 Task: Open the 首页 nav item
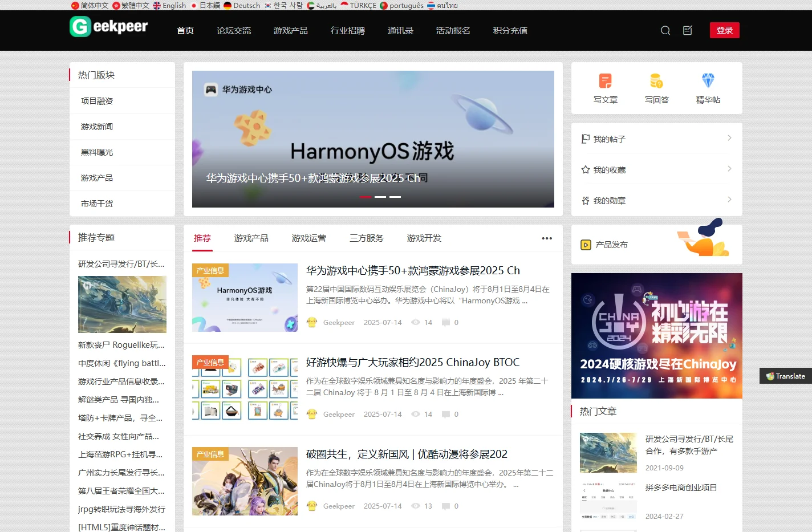click(185, 30)
